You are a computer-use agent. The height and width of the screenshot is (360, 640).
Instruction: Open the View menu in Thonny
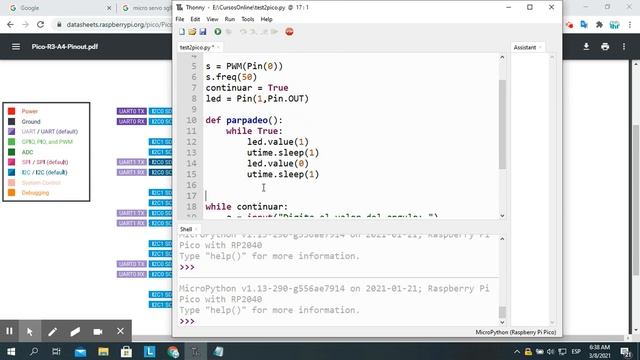point(212,19)
